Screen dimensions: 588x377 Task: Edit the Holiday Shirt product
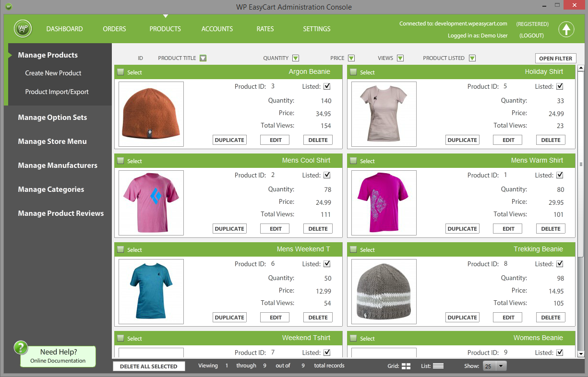click(508, 140)
